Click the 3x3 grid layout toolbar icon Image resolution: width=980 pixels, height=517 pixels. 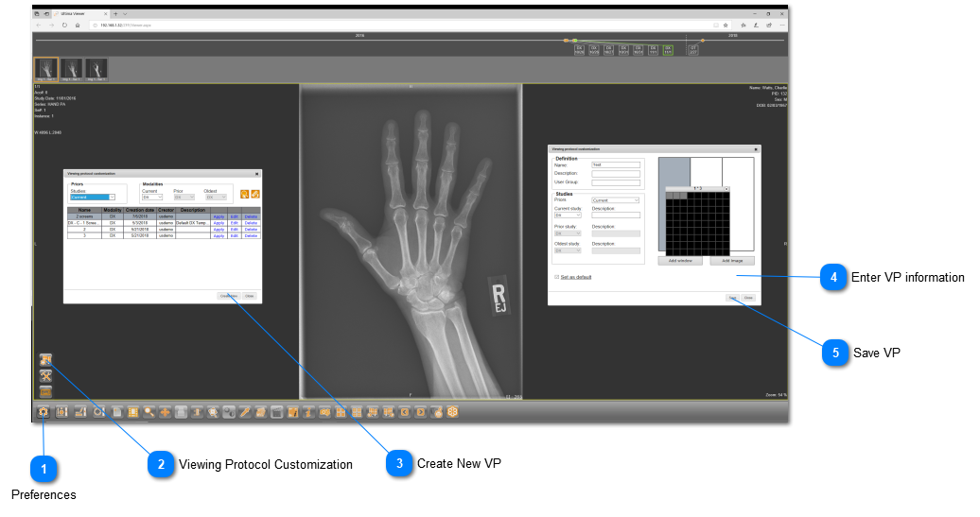click(x=357, y=412)
